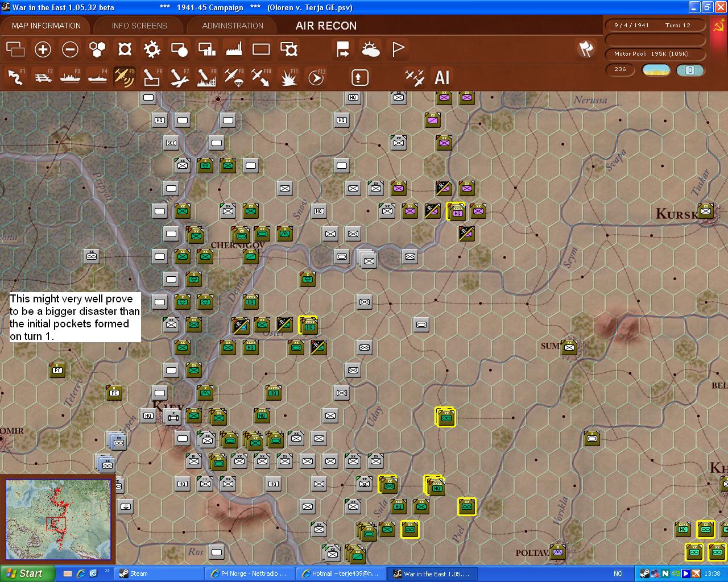This screenshot has height=582, width=728.
Task: Select the unit next to Poltava
Action: click(558, 551)
